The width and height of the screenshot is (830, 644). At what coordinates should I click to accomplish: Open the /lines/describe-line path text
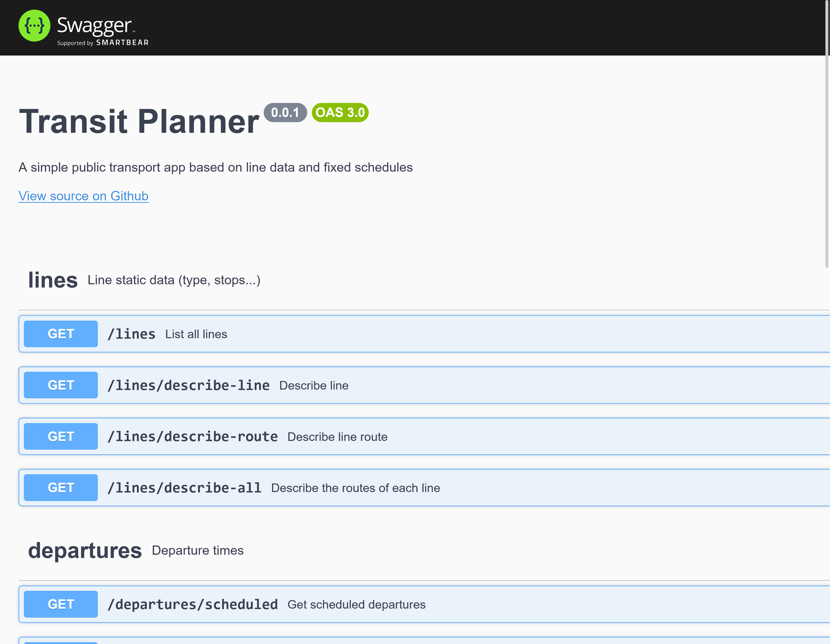(x=189, y=385)
